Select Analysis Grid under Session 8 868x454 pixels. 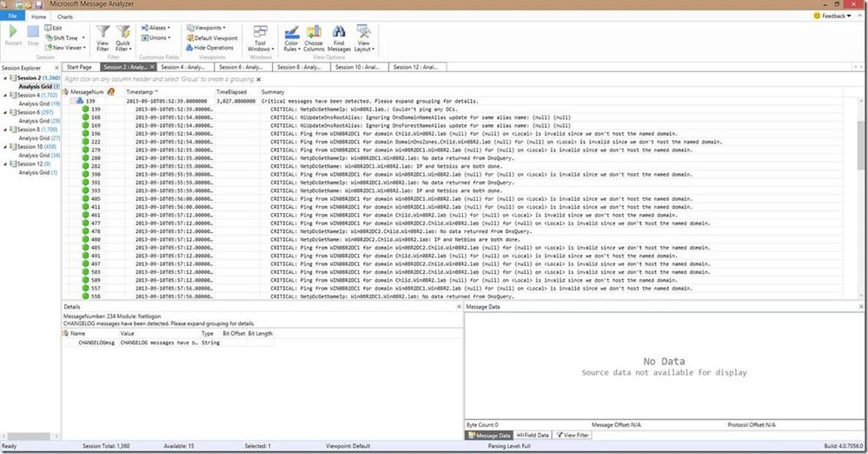click(39, 138)
